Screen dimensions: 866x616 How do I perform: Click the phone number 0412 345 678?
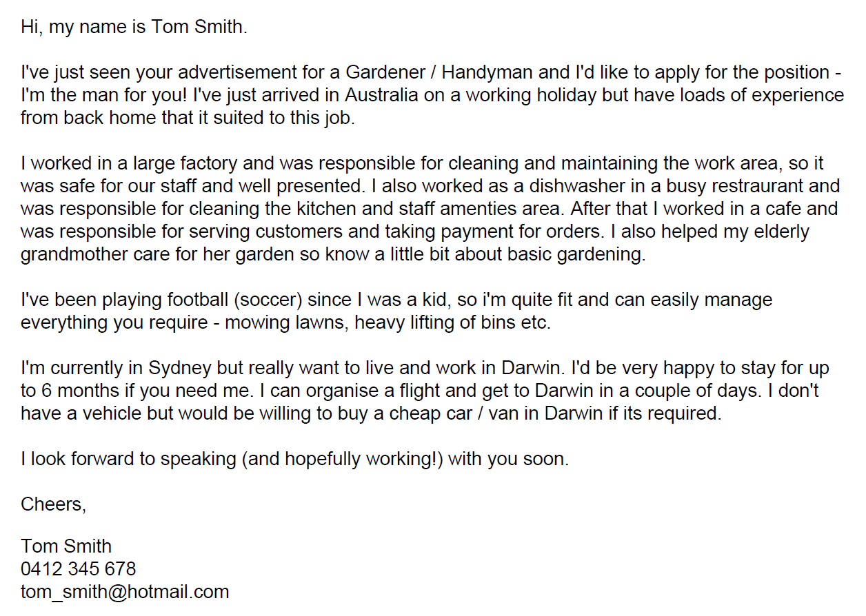pos(79,569)
